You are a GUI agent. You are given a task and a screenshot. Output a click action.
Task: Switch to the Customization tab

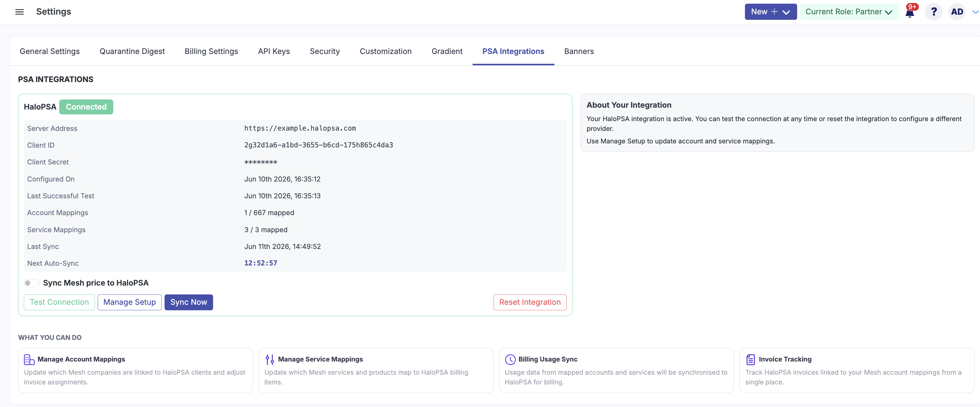coord(385,51)
